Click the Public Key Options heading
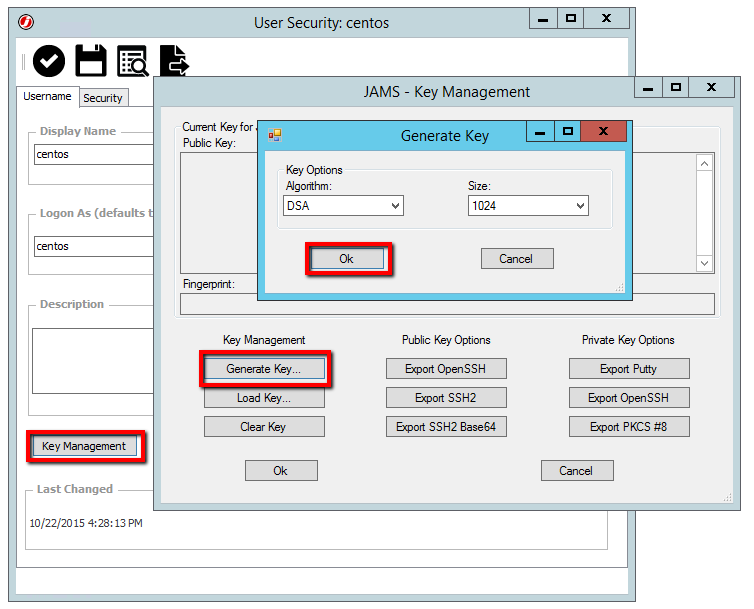Image resolution: width=754 pixels, height=609 pixels. pos(446,340)
